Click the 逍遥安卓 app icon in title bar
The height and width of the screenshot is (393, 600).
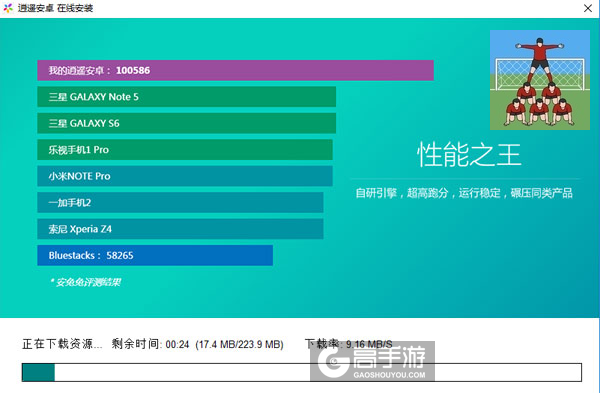coord(8,8)
